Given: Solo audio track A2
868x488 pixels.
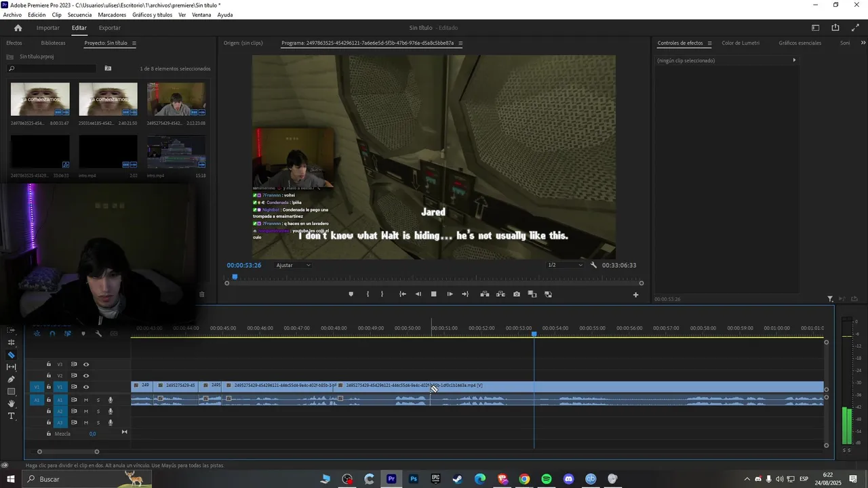Looking at the screenshot, I should [98, 411].
